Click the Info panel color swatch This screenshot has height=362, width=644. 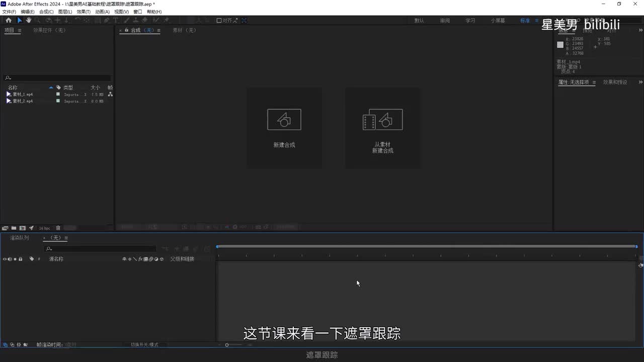pos(560,45)
